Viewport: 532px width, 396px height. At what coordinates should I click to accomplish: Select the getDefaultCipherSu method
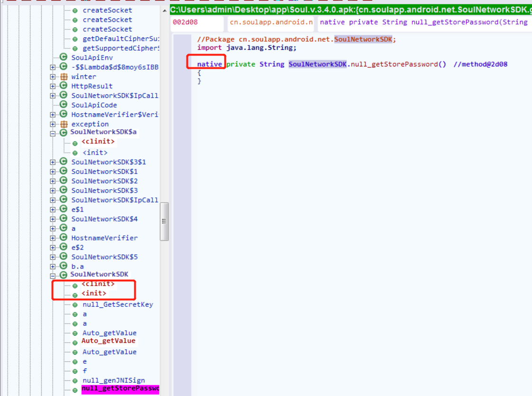(121, 38)
